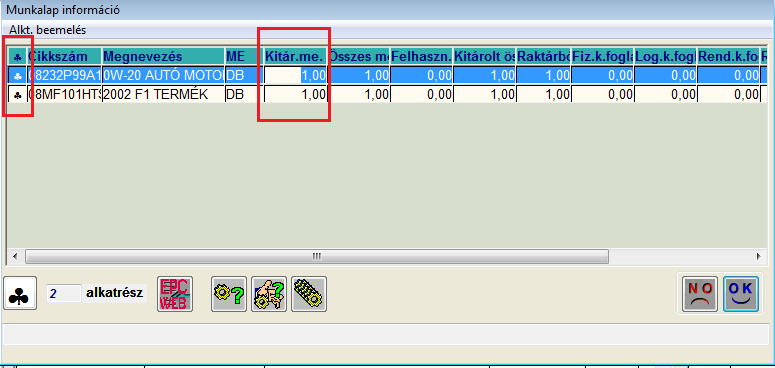
Task: Click the OK smiley confirm button
Action: [x=741, y=294]
